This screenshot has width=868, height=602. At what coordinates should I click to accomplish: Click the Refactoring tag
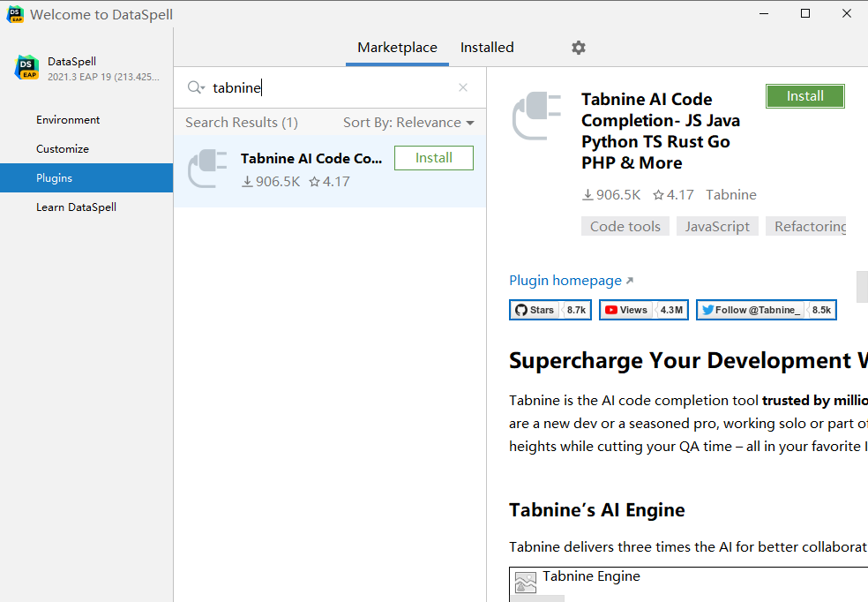point(806,227)
